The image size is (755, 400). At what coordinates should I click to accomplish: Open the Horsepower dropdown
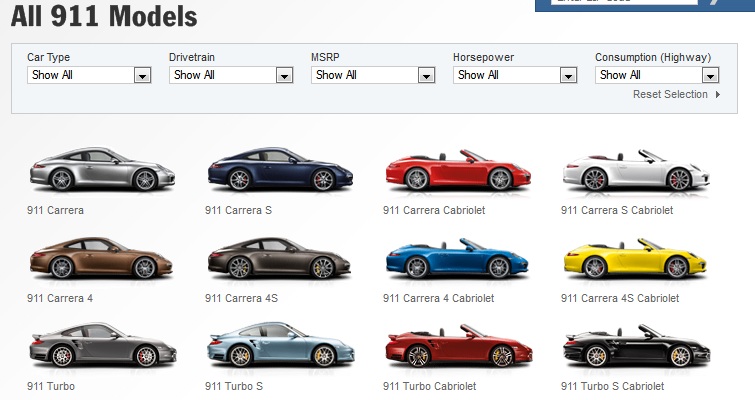tap(515, 75)
